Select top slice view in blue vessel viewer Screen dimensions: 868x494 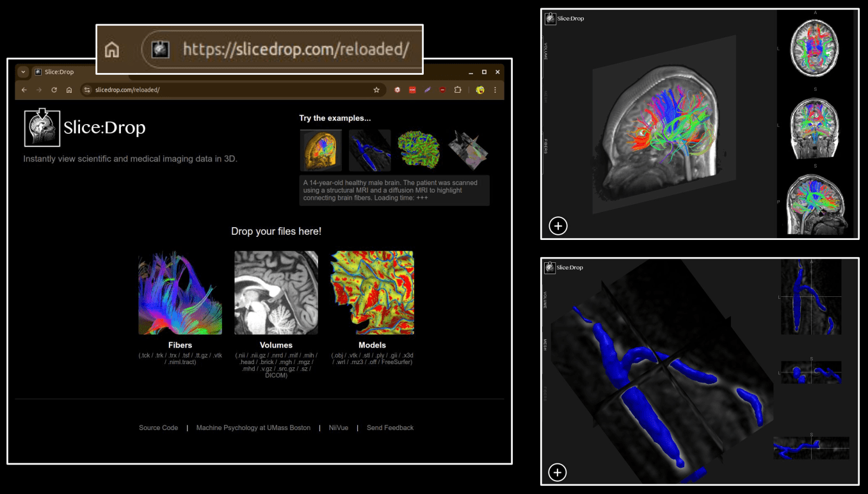click(811, 297)
